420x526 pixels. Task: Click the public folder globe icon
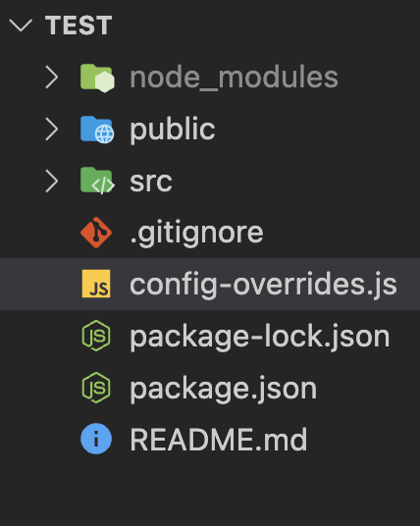[x=97, y=130]
